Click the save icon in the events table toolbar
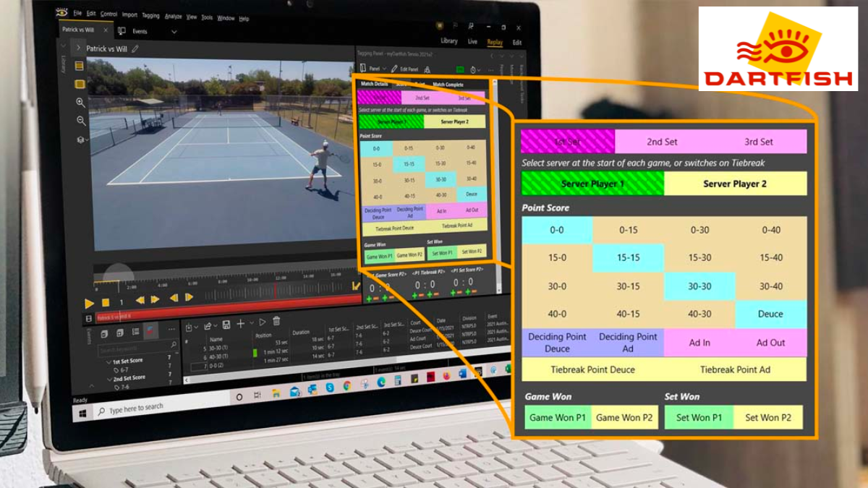 [x=226, y=324]
